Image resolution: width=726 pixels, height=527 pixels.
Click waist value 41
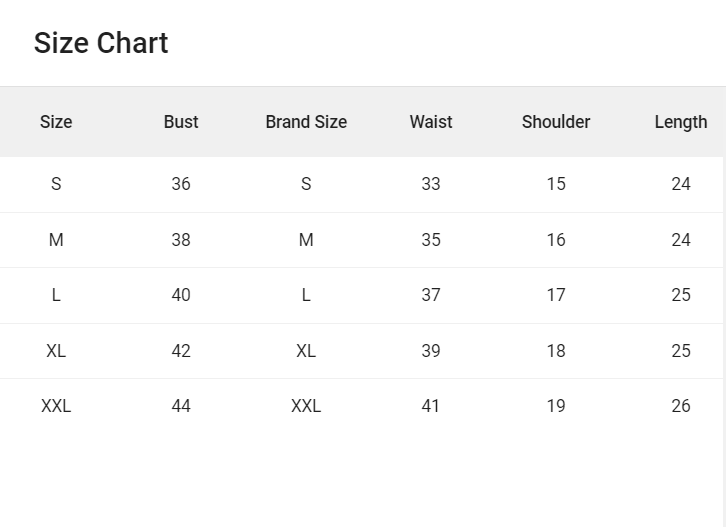[431, 406]
